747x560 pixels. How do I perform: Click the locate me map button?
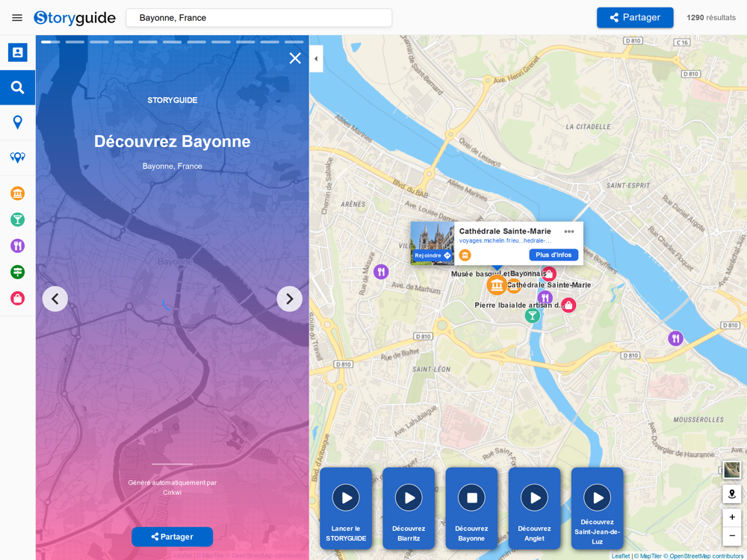click(732, 494)
